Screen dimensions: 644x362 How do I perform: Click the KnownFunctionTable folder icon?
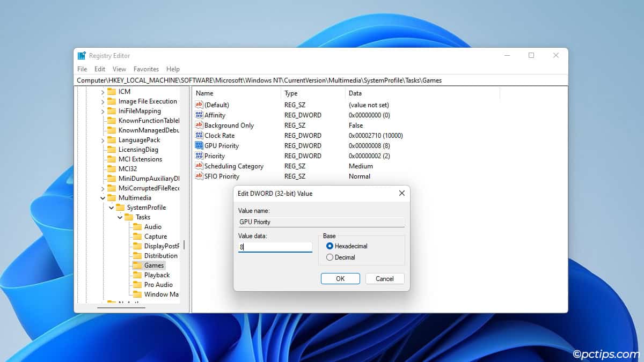112,121
